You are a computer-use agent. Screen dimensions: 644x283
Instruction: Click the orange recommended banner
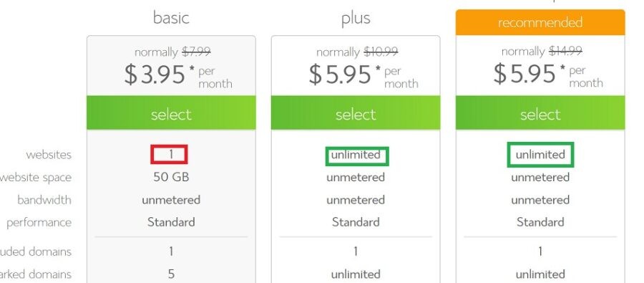(540, 22)
